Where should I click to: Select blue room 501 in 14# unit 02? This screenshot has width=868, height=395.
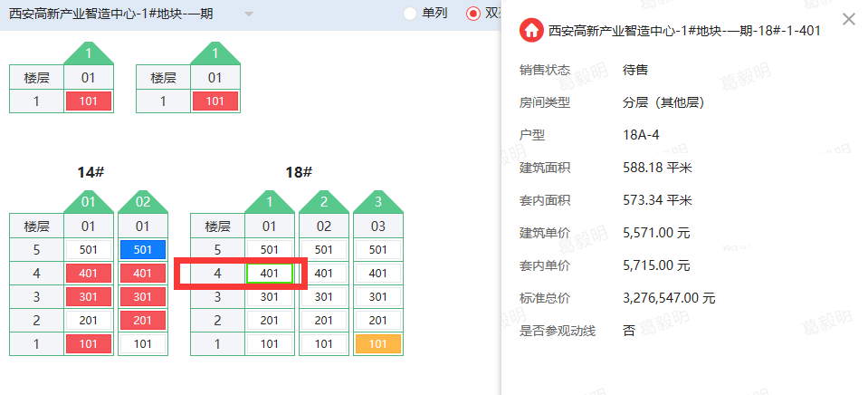click(142, 249)
